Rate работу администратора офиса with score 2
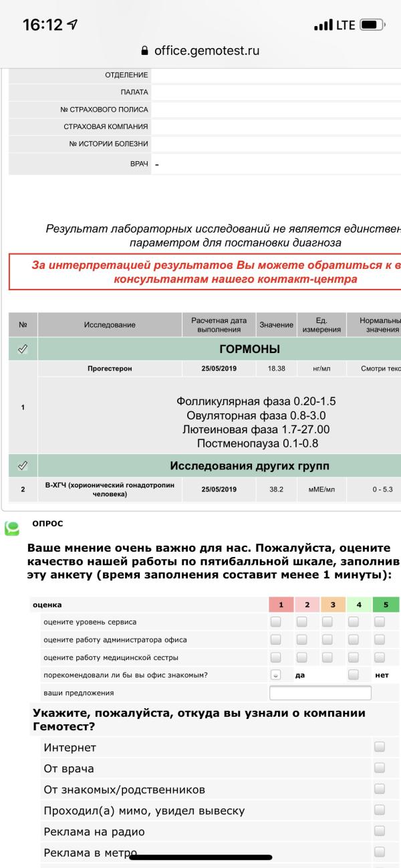This screenshot has height=868, width=401. (x=301, y=639)
